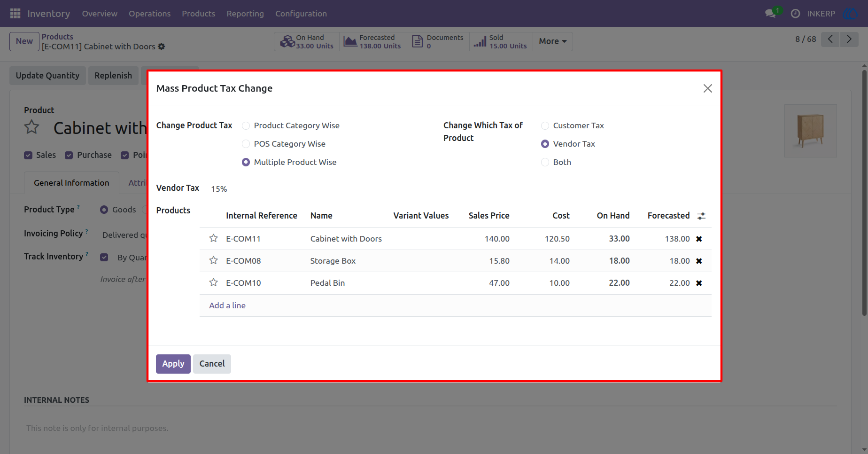
Task: Open the apps grid menu icon
Action: [x=15, y=14]
